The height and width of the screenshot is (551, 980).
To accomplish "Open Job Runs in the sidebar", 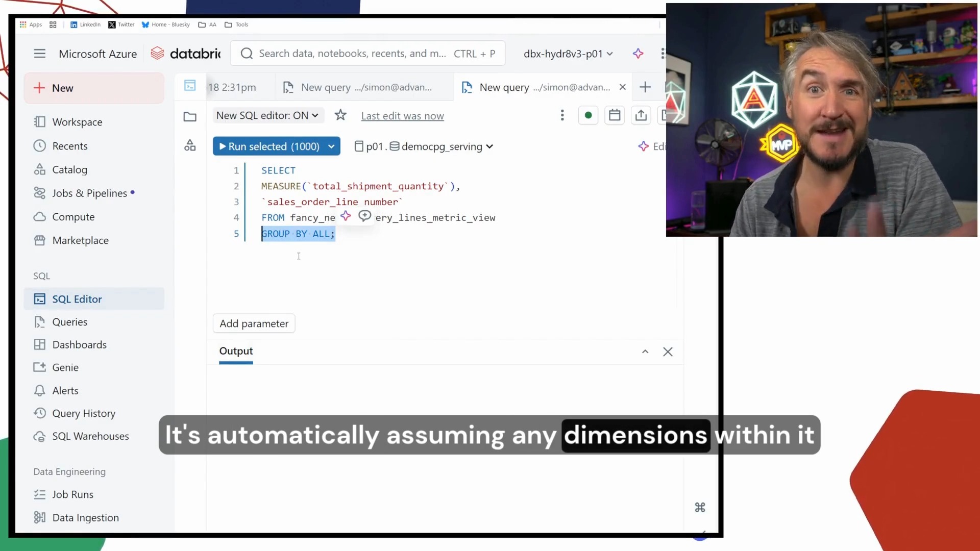I will pos(94,494).
